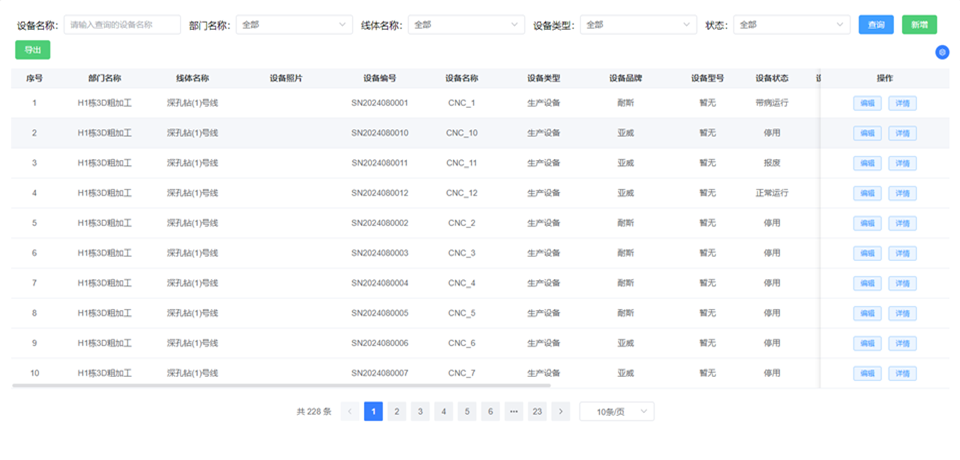Open the 线体名称 dropdown
This screenshot has height=460, width=960.
pyautogui.click(x=467, y=25)
